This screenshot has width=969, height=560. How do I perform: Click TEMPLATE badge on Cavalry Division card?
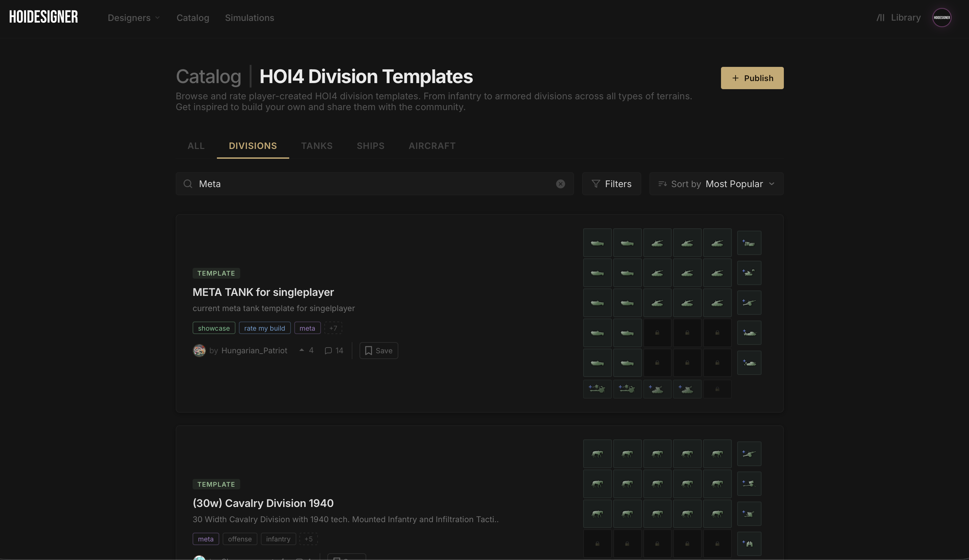[216, 484]
